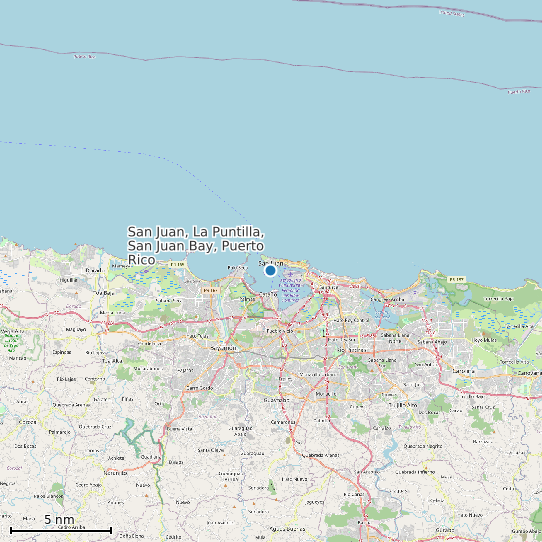
Task: Click the Guaynabo town label
Action: pyautogui.click(x=277, y=400)
